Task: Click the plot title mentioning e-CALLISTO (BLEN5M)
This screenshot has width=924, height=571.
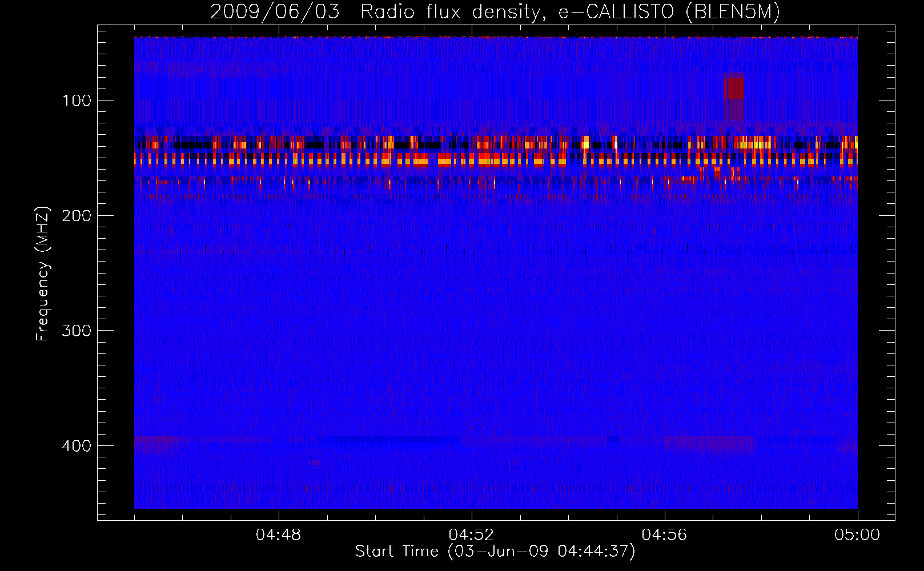Action: [x=495, y=11]
